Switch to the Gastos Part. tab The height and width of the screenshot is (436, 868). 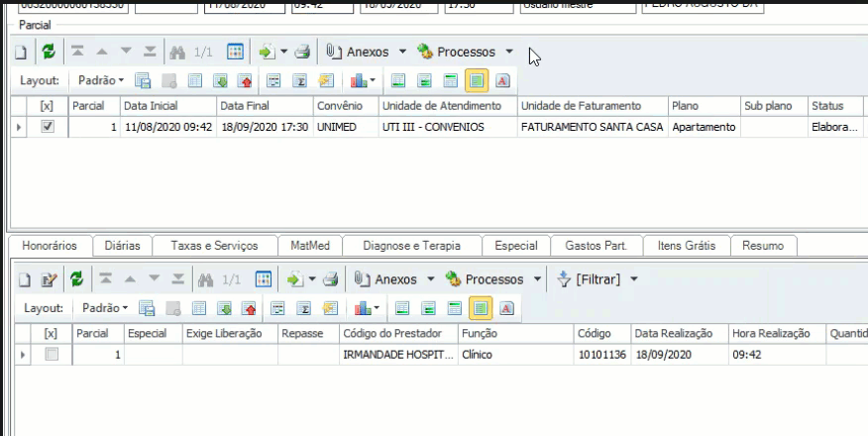point(597,246)
